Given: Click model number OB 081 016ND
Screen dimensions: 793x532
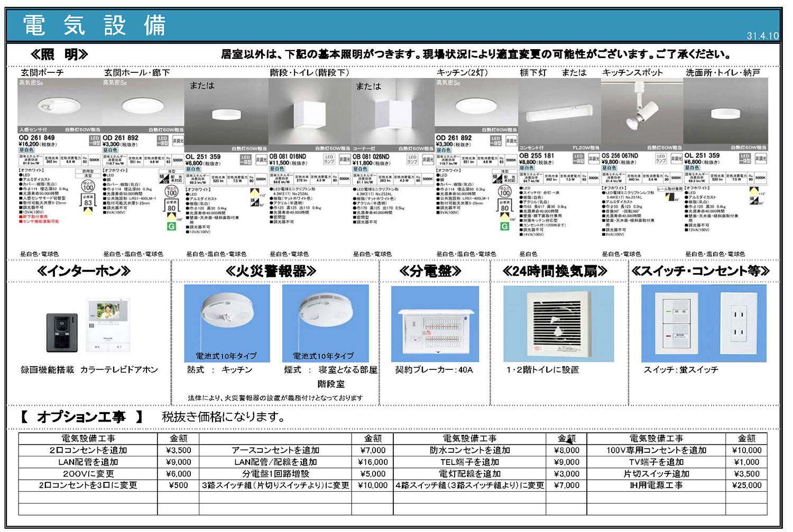Looking at the screenshot, I should point(288,157).
